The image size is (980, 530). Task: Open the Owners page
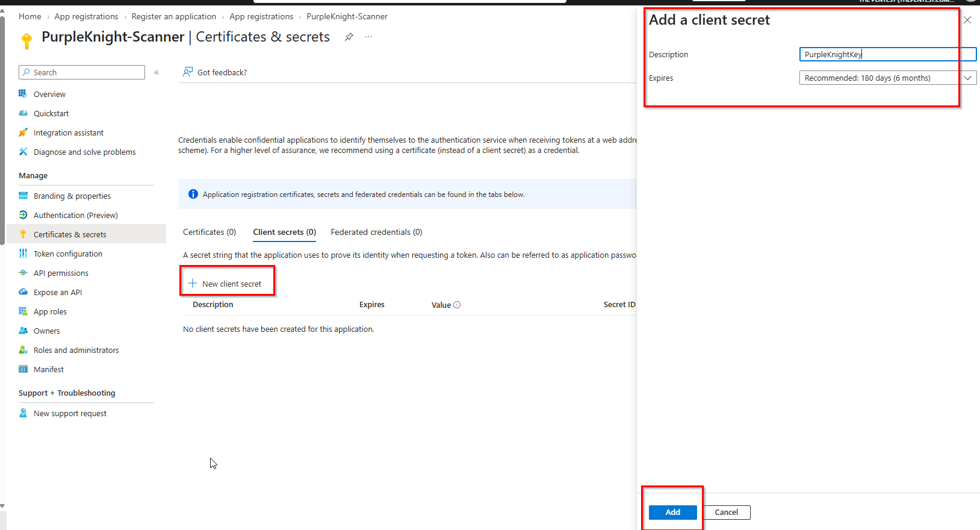[x=47, y=331]
